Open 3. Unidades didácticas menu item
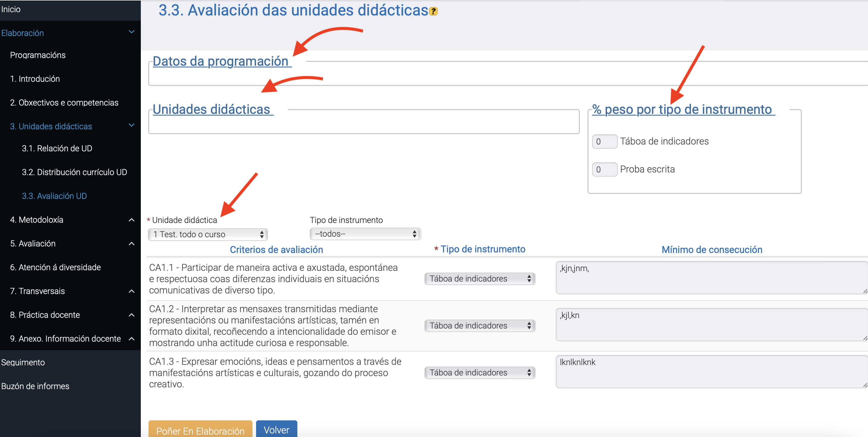868x437 pixels. point(51,126)
